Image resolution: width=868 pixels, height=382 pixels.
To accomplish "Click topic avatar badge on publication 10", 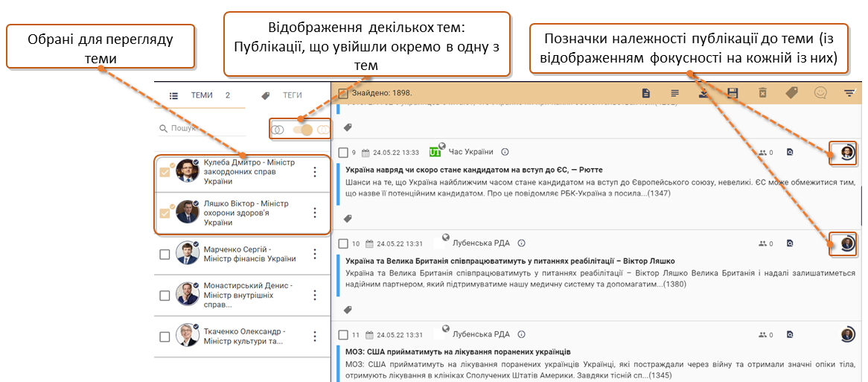I will pos(847,243).
